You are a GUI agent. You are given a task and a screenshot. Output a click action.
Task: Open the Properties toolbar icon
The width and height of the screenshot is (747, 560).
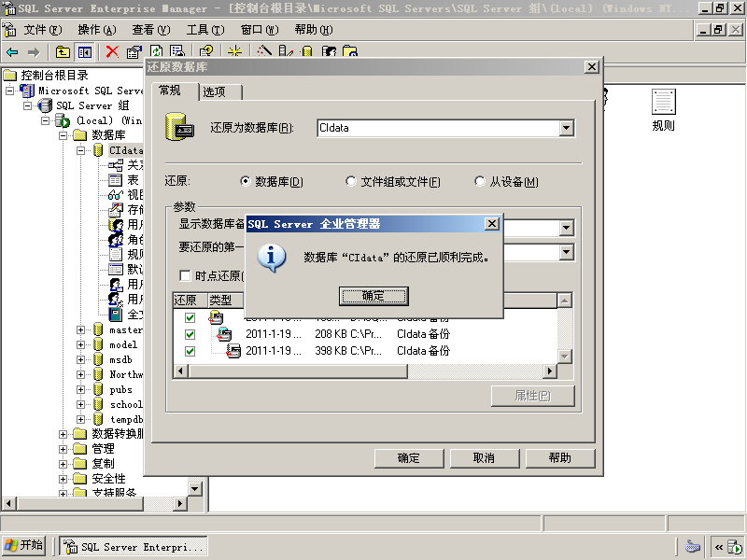134,52
